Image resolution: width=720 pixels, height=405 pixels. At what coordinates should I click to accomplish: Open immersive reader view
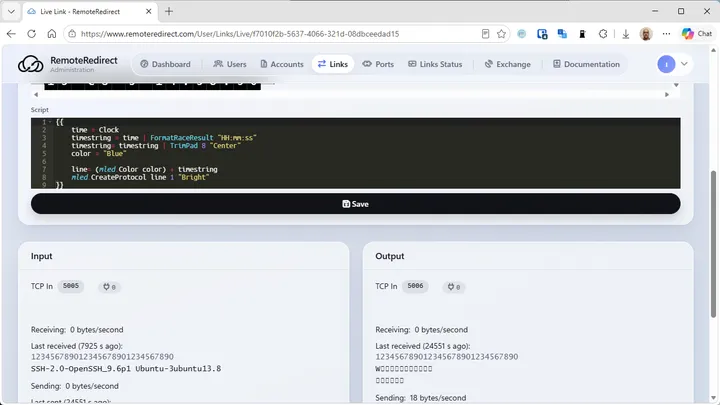point(485,34)
